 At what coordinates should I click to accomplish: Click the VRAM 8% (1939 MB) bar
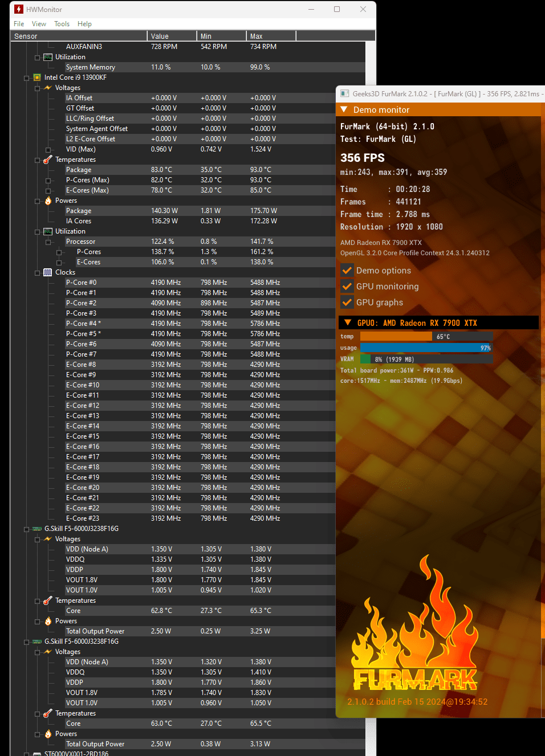(x=426, y=359)
